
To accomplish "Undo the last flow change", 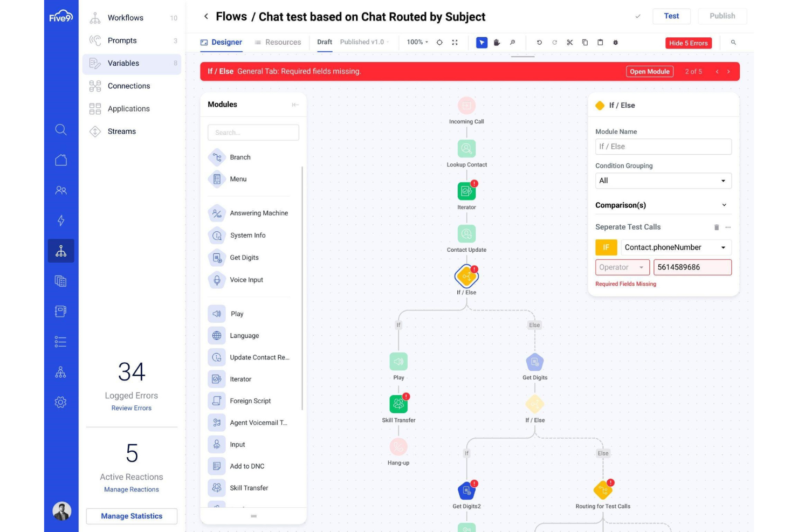I will 539,42.
